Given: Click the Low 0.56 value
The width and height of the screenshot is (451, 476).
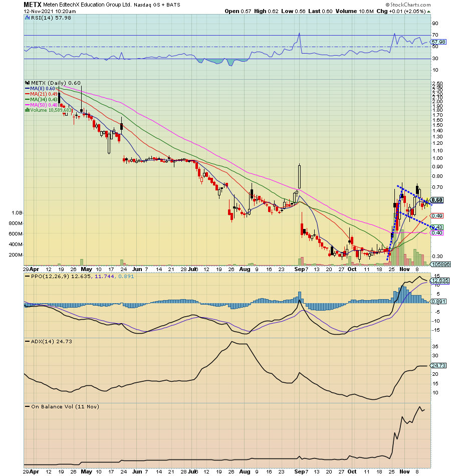Looking at the screenshot, I should (293, 11).
